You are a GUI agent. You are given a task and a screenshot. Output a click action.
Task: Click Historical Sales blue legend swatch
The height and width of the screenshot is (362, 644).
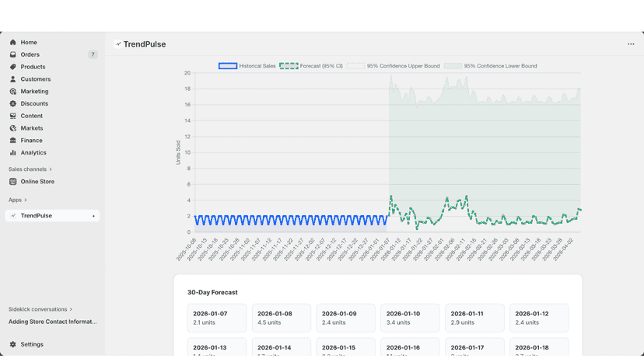pyautogui.click(x=228, y=66)
